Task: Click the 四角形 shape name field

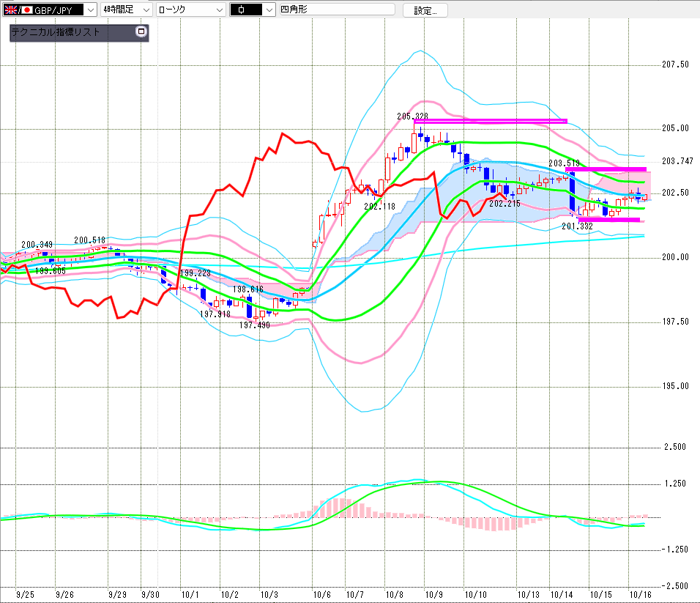Action: point(336,10)
